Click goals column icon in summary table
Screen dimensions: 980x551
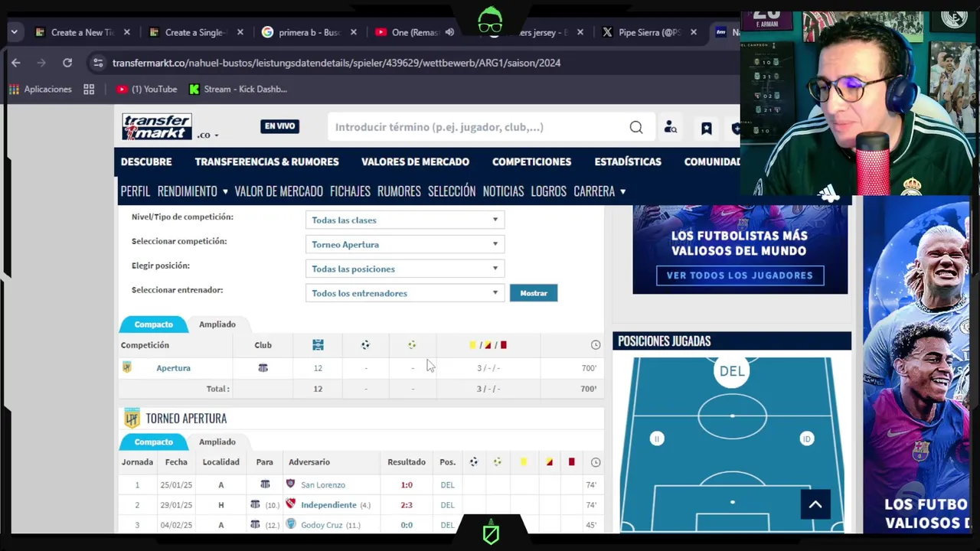[365, 345]
